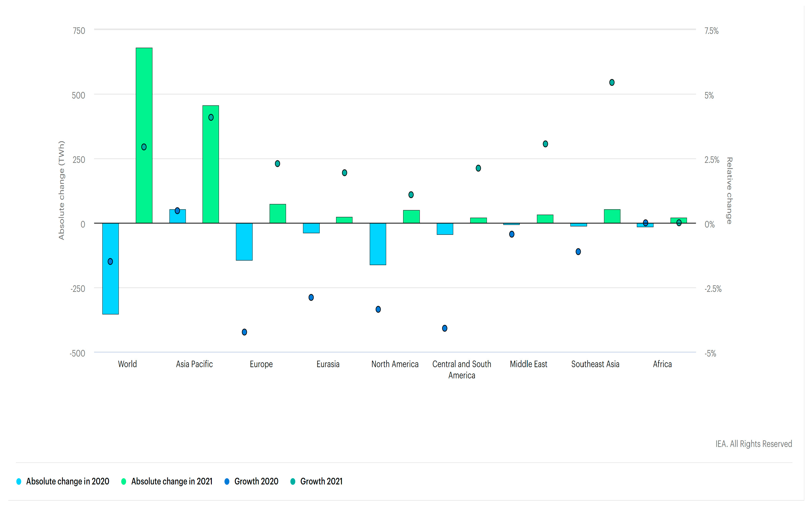Click the World 2021 green bar
The width and height of the screenshot is (812, 510).
tap(144, 101)
